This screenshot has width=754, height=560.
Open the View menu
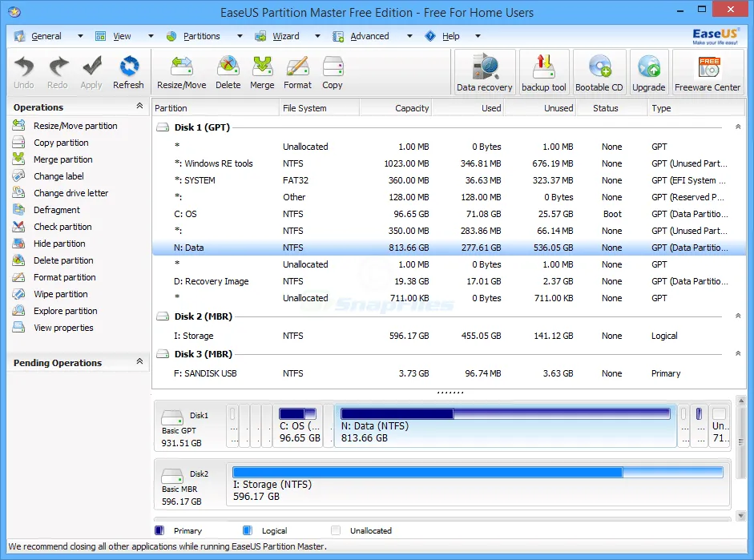pyautogui.click(x=122, y=36)
